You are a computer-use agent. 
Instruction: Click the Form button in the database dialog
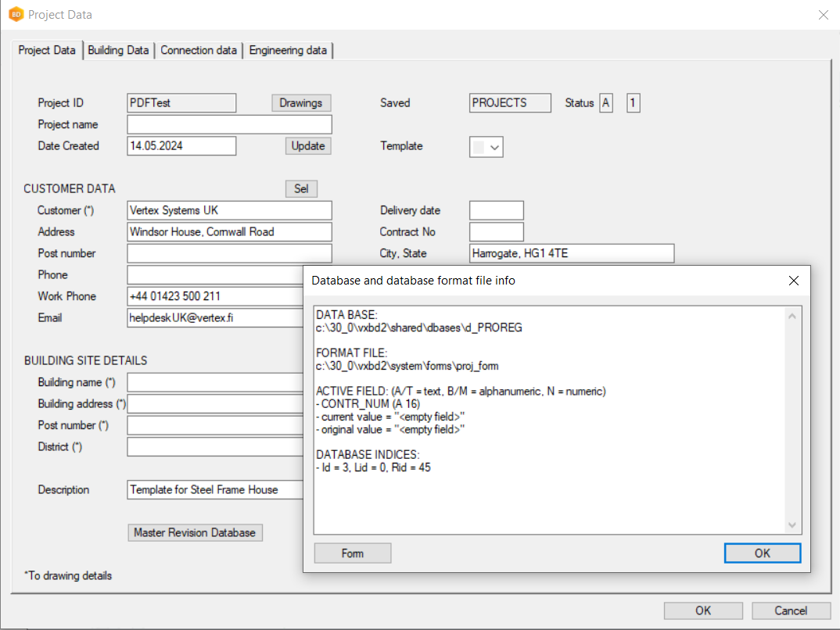tap(352, 553)
